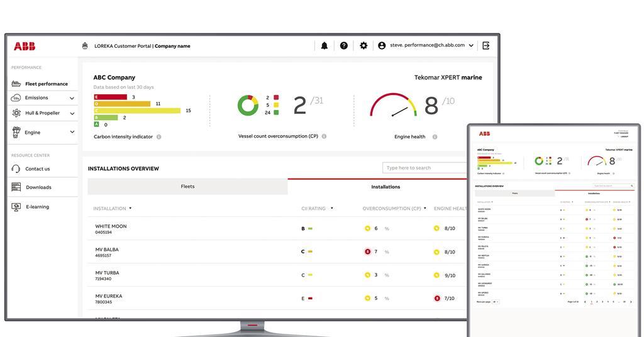This screenshot has width=644, height=337.
Task: Click the E-learning icon in the sidebar
Action: pyautogui.click(x=16, y=207)
